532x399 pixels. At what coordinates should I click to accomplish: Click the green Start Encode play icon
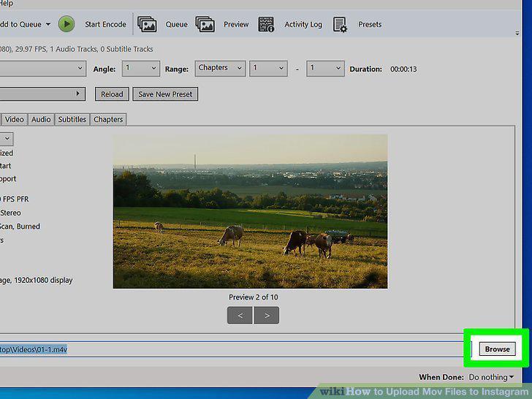66,24
